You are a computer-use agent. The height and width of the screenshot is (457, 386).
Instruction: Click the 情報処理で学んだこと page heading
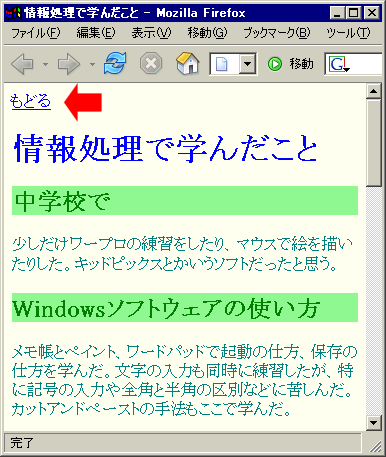click(x=166, y=148)
